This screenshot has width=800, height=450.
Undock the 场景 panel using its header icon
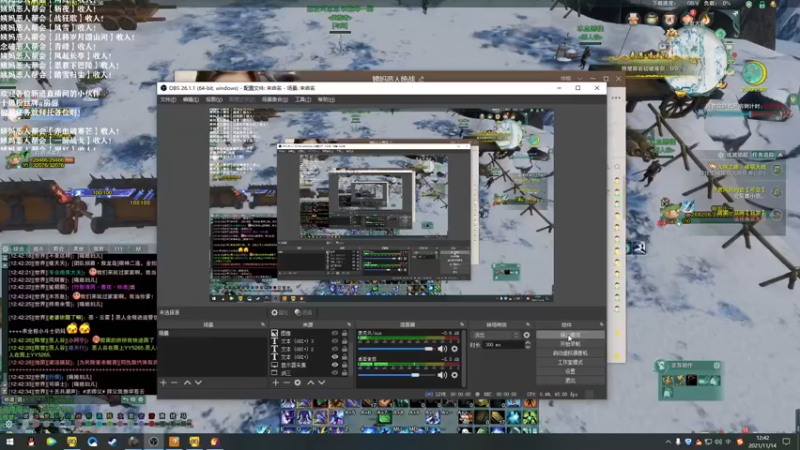263,324
